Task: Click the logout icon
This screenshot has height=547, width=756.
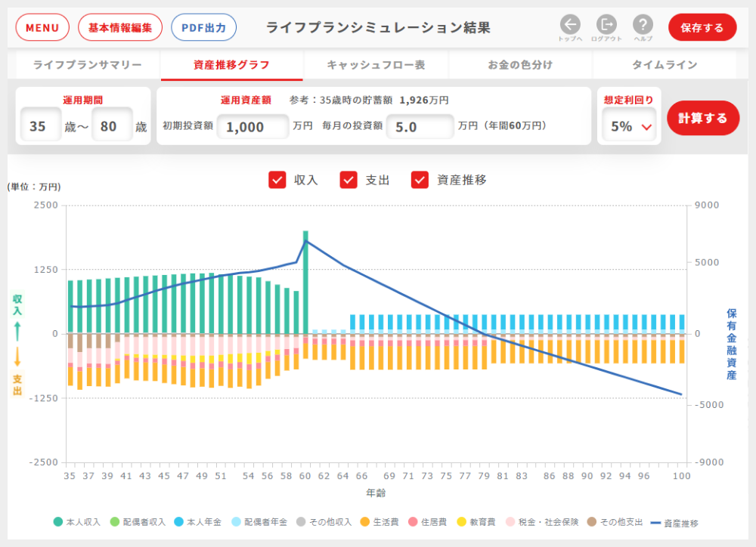Action: click(x=606, y=24)
